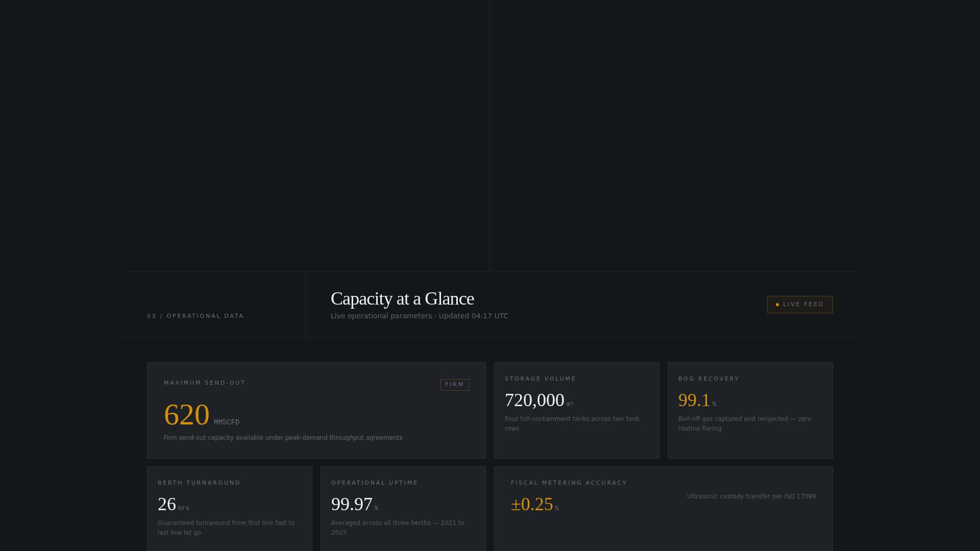Click the FIRM badge on Maximum Send-Out
Viewport: 980px width, 551px height.
[x=454, y=385]
